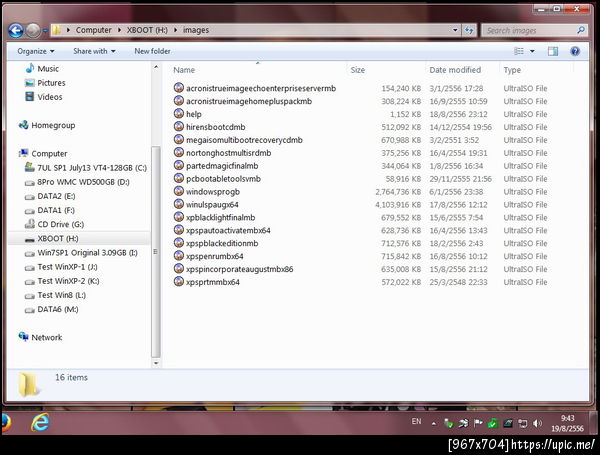
Task: Show hidden tray icons arrow
Action: (434, 423)
